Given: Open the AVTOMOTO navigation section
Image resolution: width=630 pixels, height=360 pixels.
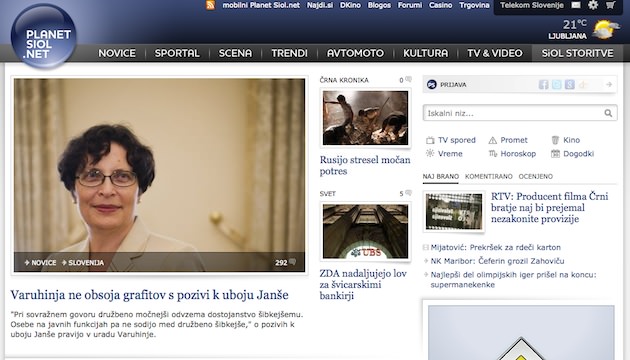Looking at the screenshot, I should [x=355, y=53].
